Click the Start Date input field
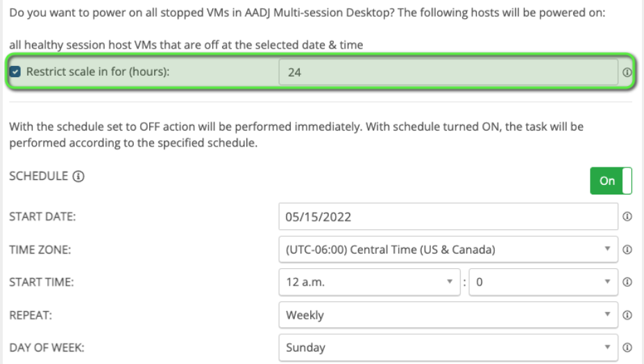The width and height of the screenshot is (644, 364). pyautogui.click(x=448, y=217)
